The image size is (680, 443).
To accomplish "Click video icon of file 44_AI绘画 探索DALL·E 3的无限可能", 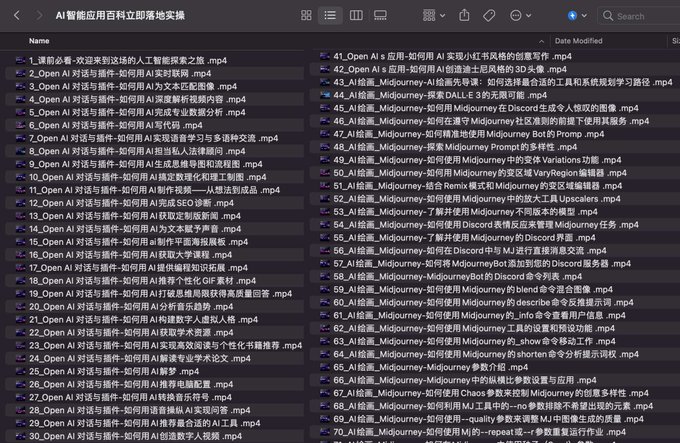I will (325, 95).
